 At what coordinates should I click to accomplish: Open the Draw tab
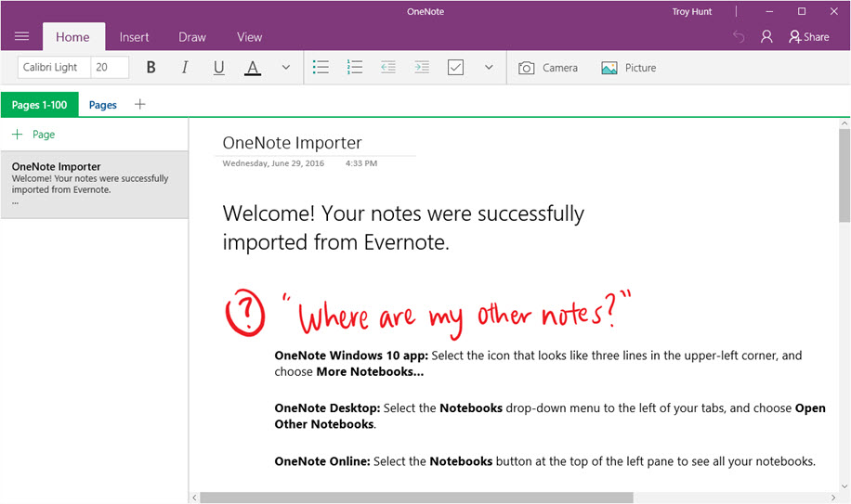[192, 37]
